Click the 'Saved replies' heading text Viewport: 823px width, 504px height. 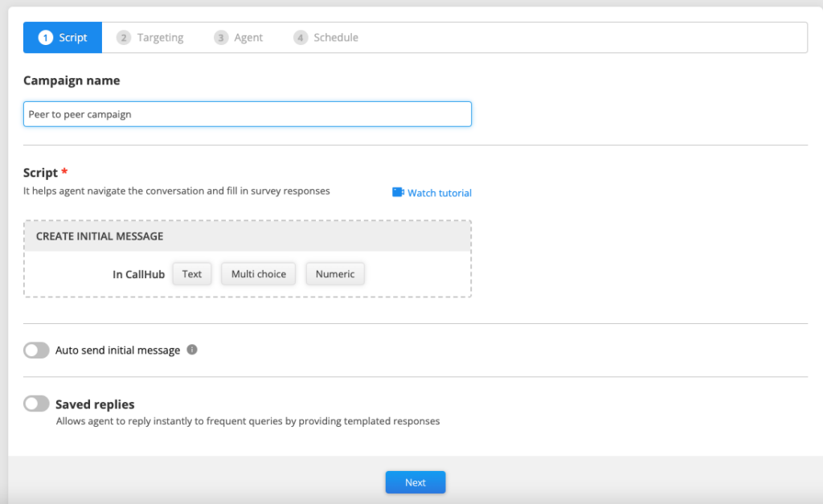pyautogui.click(x=95, y=404)
